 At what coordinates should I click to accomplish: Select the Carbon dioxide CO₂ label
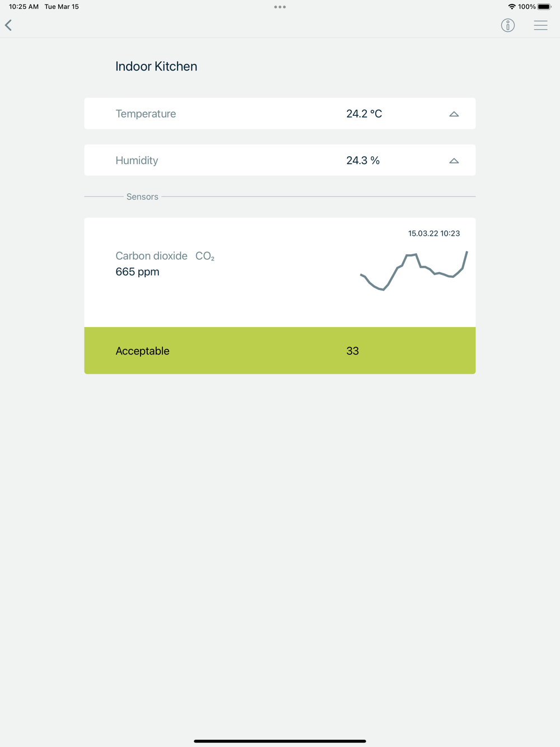coord(165,256)
